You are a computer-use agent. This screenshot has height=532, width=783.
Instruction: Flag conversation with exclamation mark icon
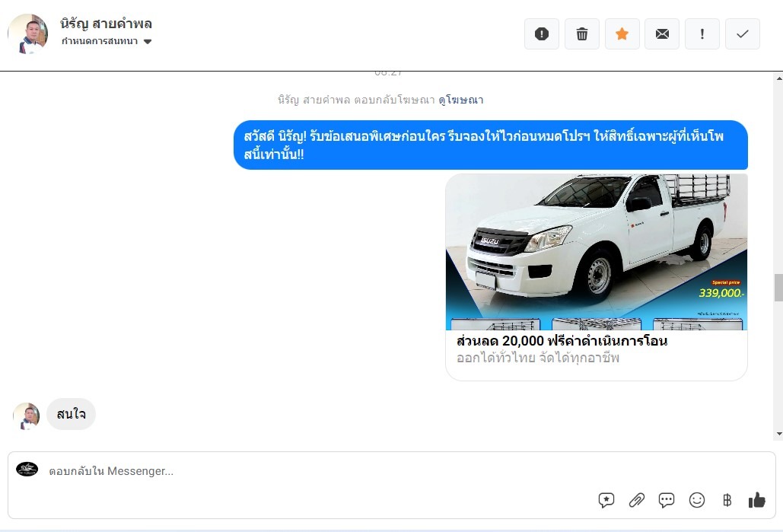click(x=702, y=34)
